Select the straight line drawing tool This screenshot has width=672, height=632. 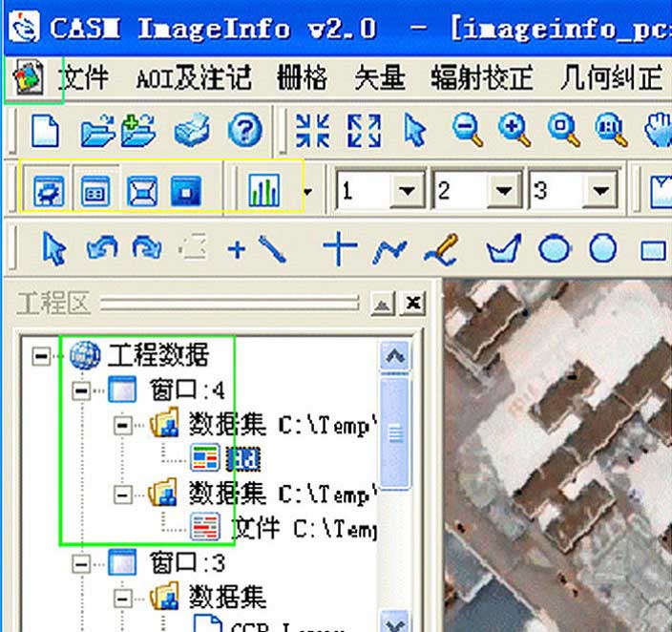pos(273,249)
